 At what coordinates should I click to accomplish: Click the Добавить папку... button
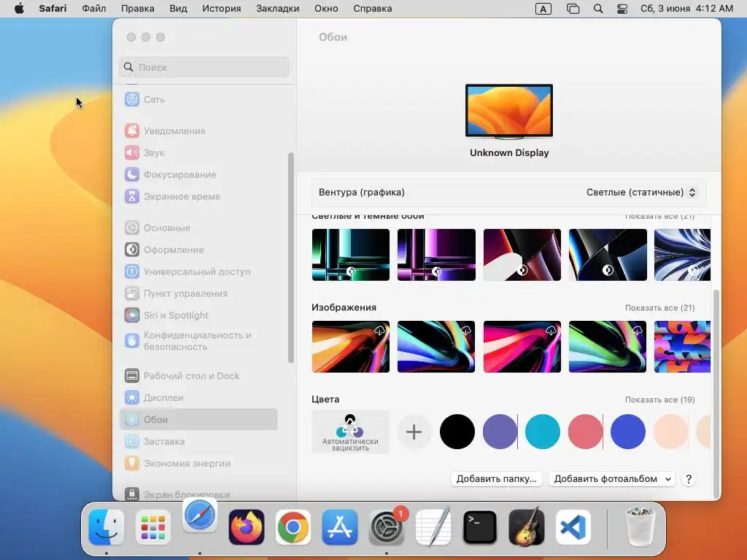496,479
